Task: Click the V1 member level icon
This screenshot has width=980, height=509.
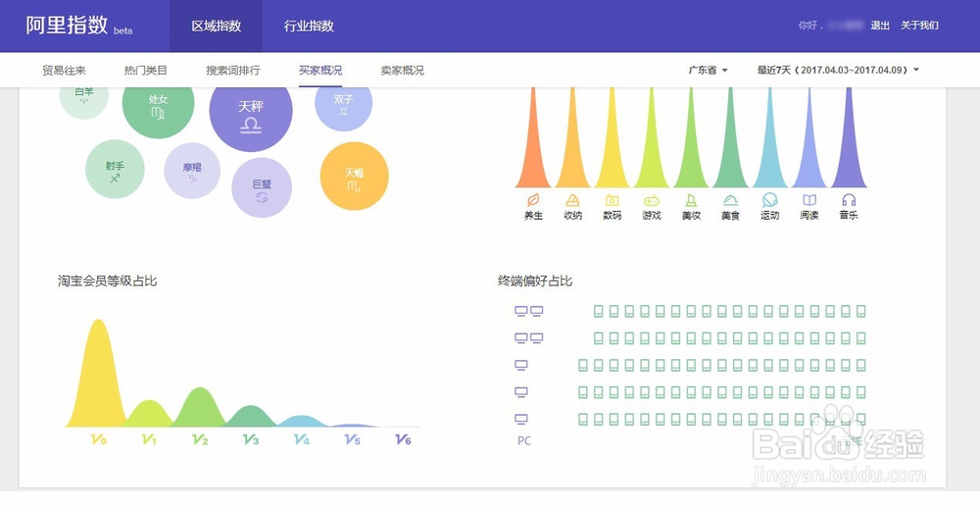Action: tap(149, 439)
